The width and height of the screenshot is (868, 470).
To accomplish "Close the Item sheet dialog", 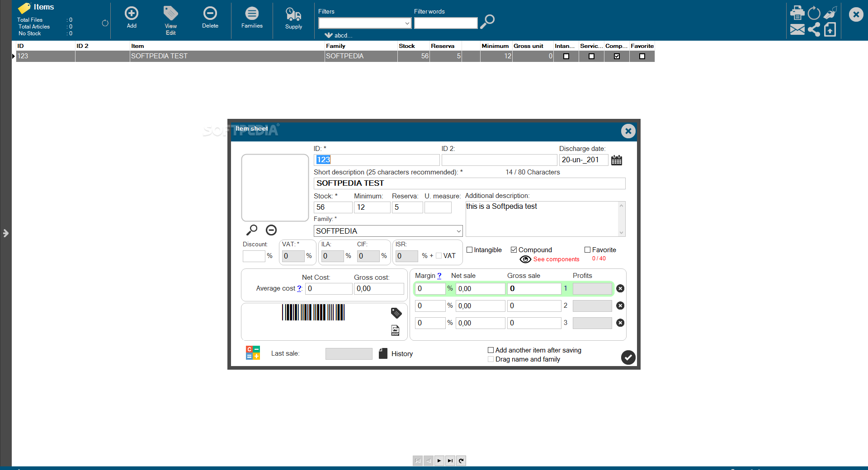I will click(x=628, y=131).
